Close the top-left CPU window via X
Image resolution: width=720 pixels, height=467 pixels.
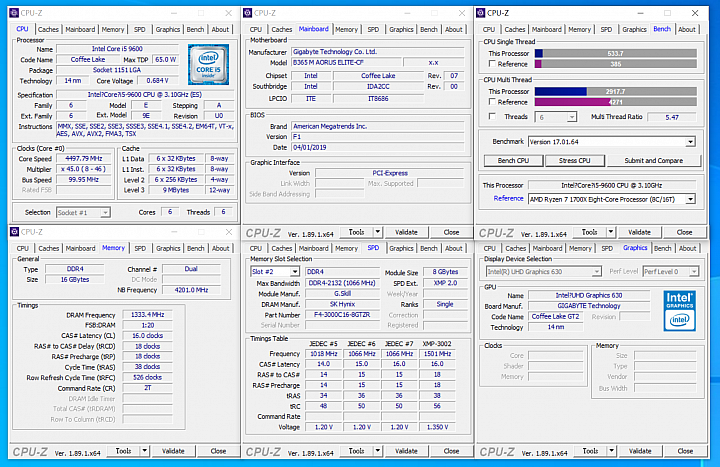pyautogui.click(x=228, y=13)
